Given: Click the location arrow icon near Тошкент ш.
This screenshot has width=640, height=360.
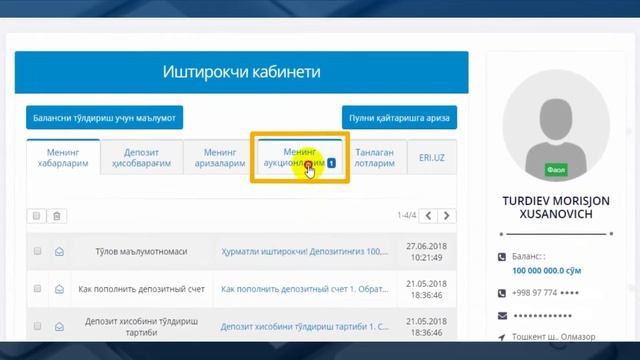Looking at the screenshot, I should [x=502, y=337].
